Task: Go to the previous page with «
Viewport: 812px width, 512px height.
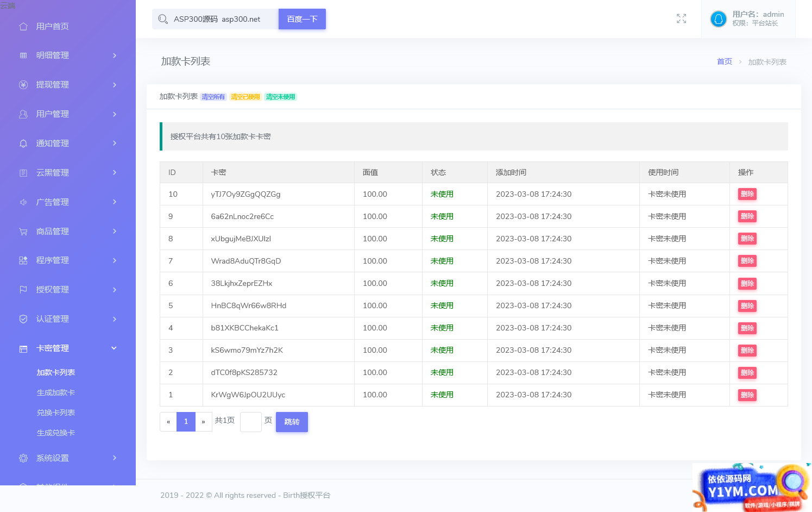Action: pyautogui.click(x=168, y=422)
